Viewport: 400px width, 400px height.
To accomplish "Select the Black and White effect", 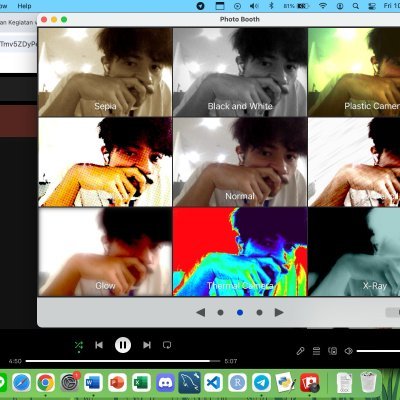I will point(240,72).
